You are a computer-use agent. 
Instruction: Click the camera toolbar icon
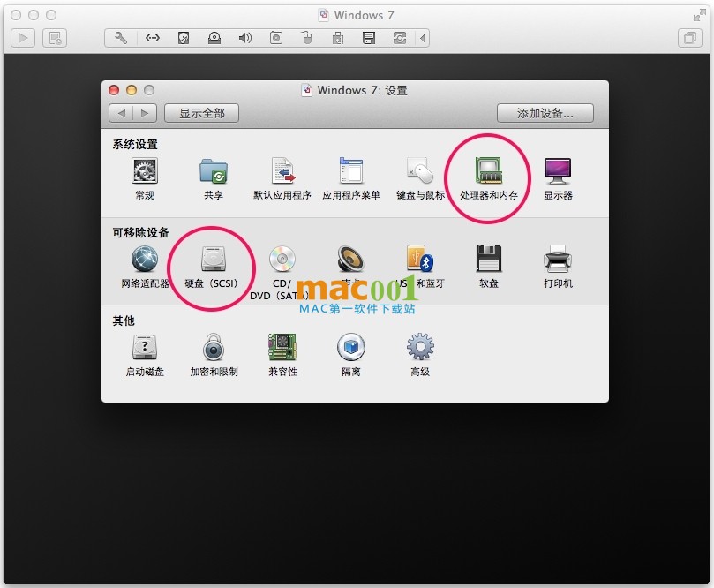(x=276, y=38)
